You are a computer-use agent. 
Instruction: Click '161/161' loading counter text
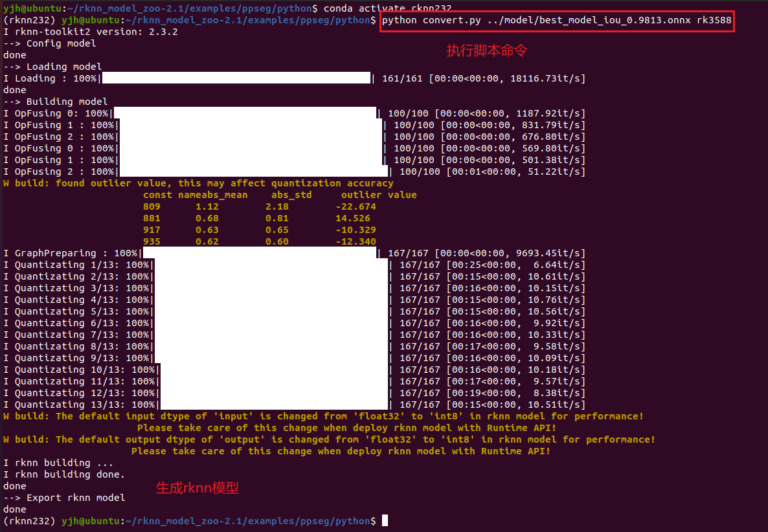pos(402,78)
